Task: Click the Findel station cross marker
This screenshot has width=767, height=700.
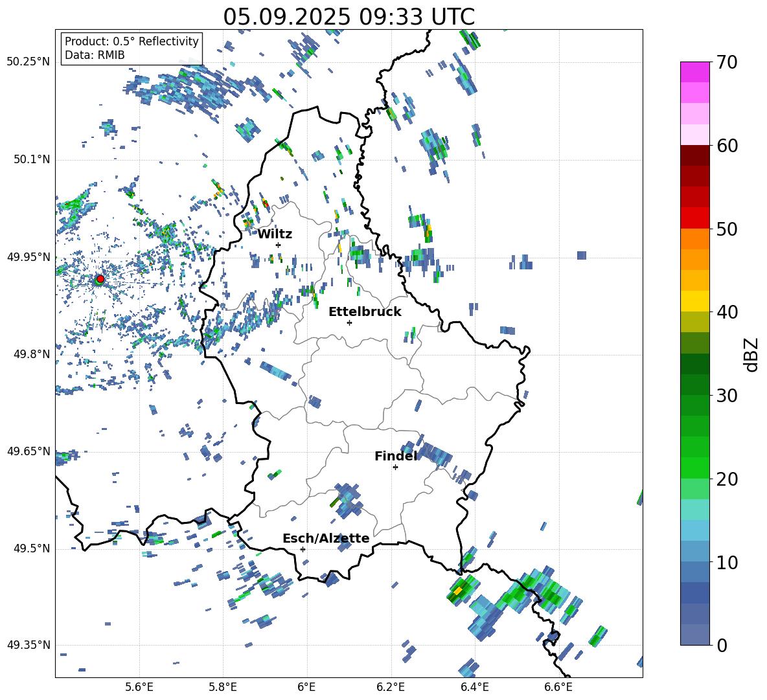Action: tap(395, 468)
